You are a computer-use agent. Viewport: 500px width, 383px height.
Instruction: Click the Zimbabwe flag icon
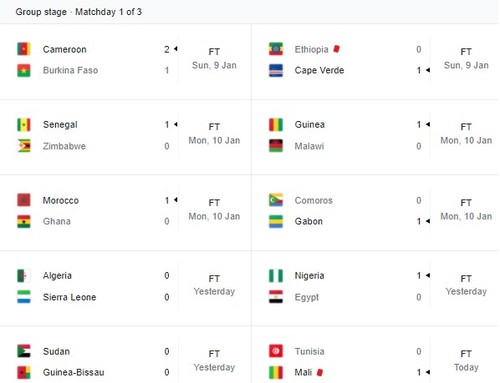coord(24,146)
